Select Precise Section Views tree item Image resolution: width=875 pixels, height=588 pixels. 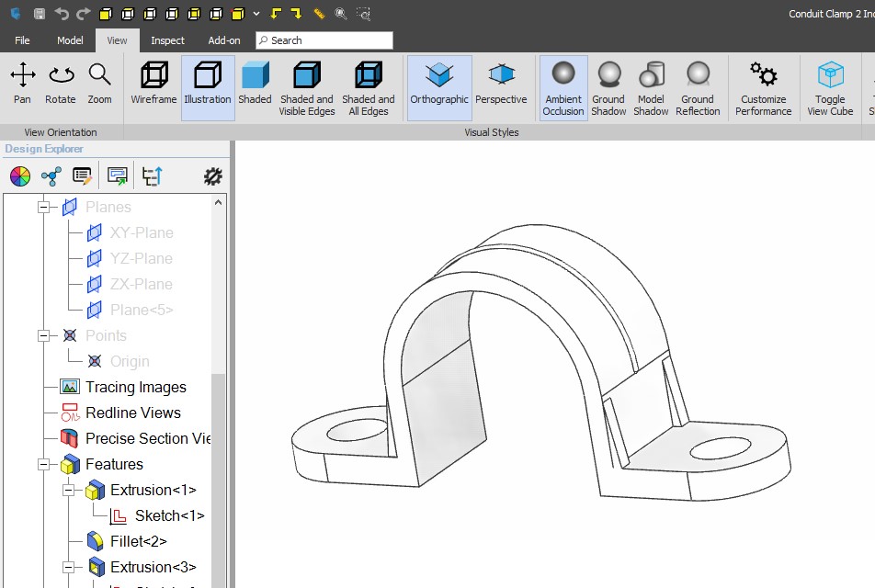(x=148, y=438)
